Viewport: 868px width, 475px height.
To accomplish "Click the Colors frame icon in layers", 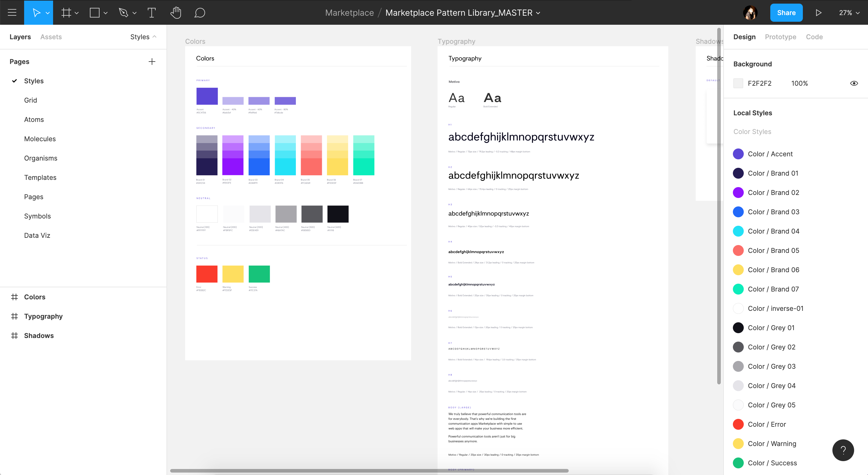I will (14, 297).
